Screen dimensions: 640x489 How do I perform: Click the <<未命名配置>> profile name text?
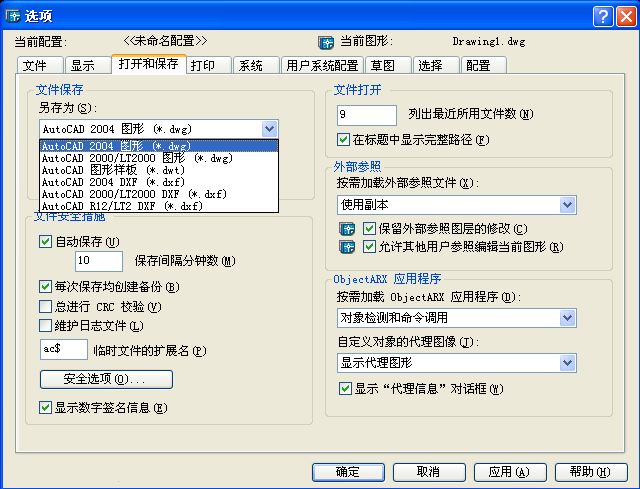tap(165, 41)
